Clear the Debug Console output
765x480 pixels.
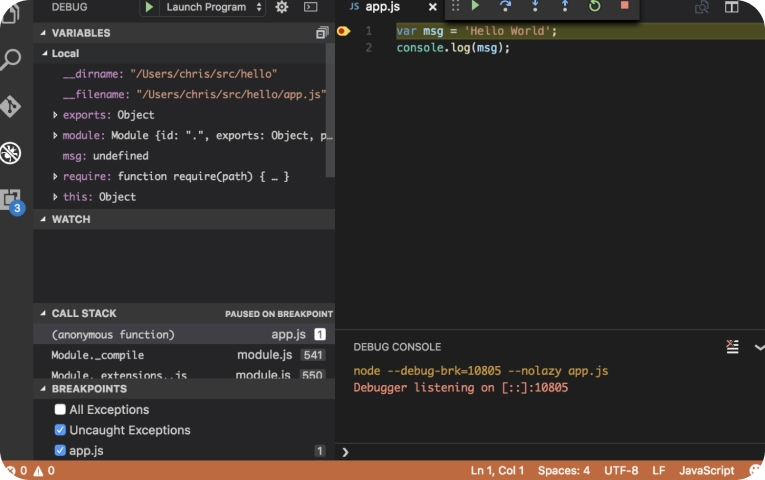pos(732,347)
